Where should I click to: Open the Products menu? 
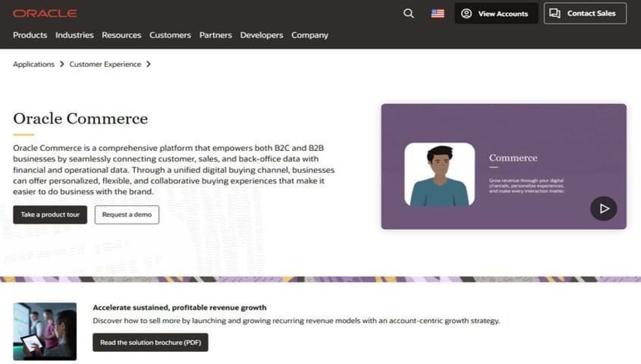click(30, 35)
